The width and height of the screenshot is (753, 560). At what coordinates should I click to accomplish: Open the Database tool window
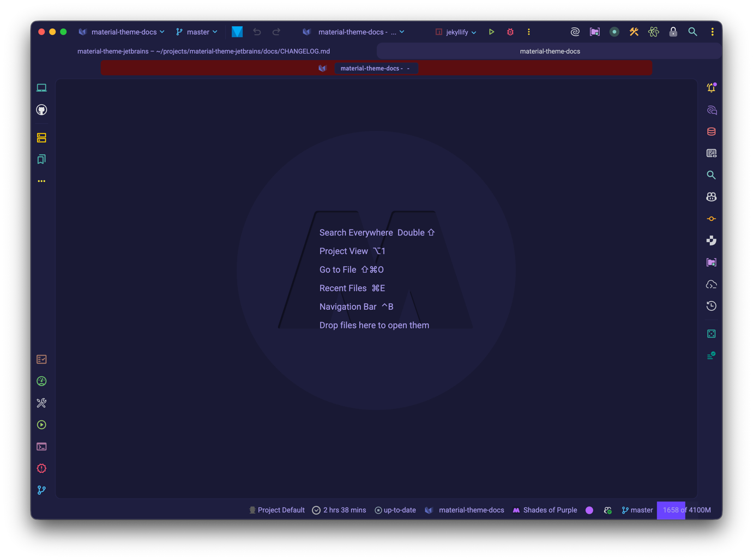[x=711, y=131]
